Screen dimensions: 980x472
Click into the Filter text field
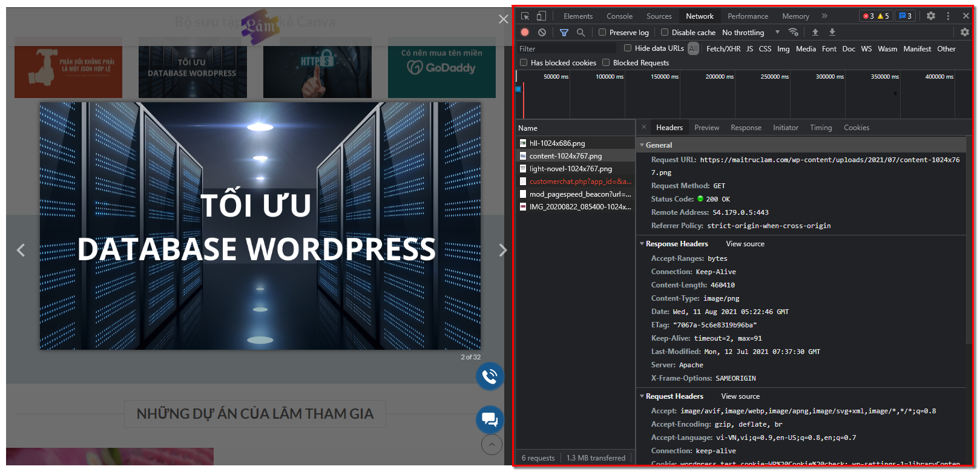[x=566, y=49]
